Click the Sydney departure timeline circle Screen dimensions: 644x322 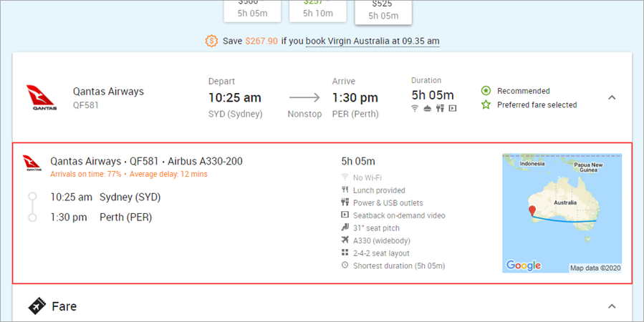tap(32, 197)
